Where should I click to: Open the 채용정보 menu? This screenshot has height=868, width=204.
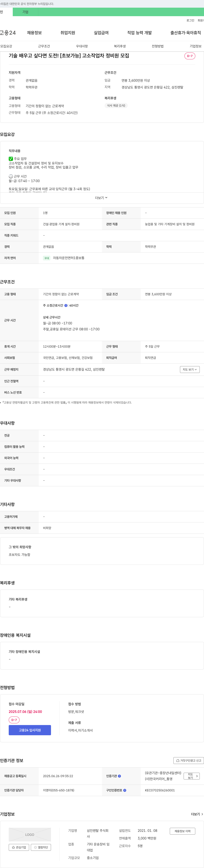(34, 33)
